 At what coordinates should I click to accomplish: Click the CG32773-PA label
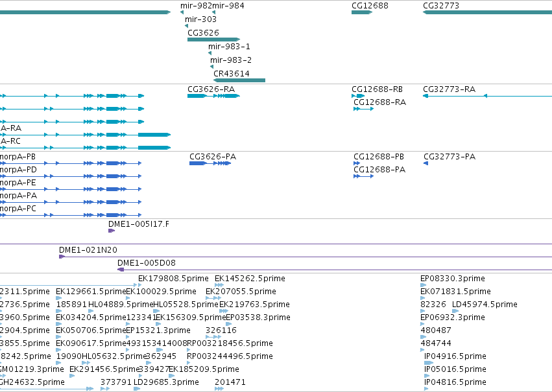click(450, 157)
